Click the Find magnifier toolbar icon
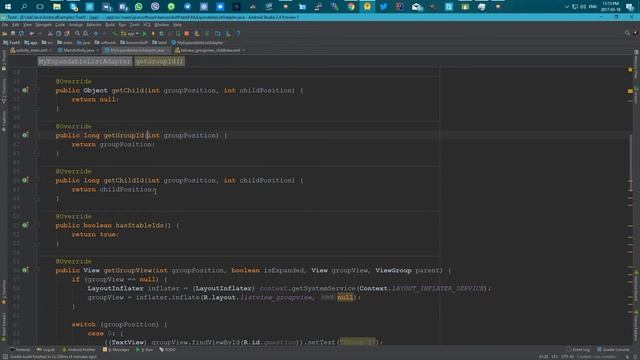The height and width of the screenshot is (360, 640). point(77,33)
